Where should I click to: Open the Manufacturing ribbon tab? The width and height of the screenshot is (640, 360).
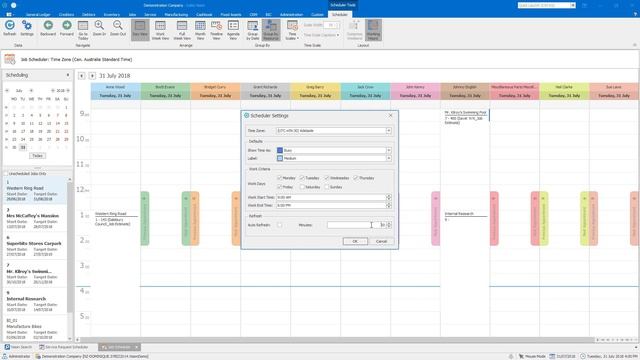pyautogui.click(x=176, y=15)
